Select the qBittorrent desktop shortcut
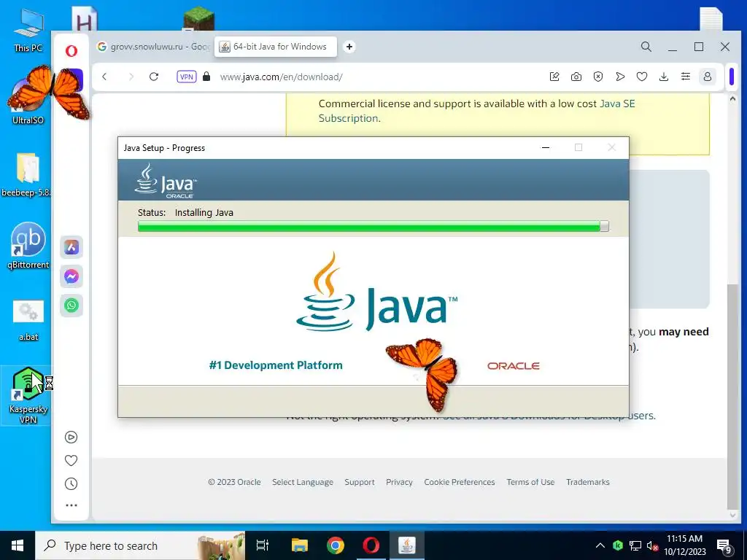747x560 pixels. click(x=28, y=246)
